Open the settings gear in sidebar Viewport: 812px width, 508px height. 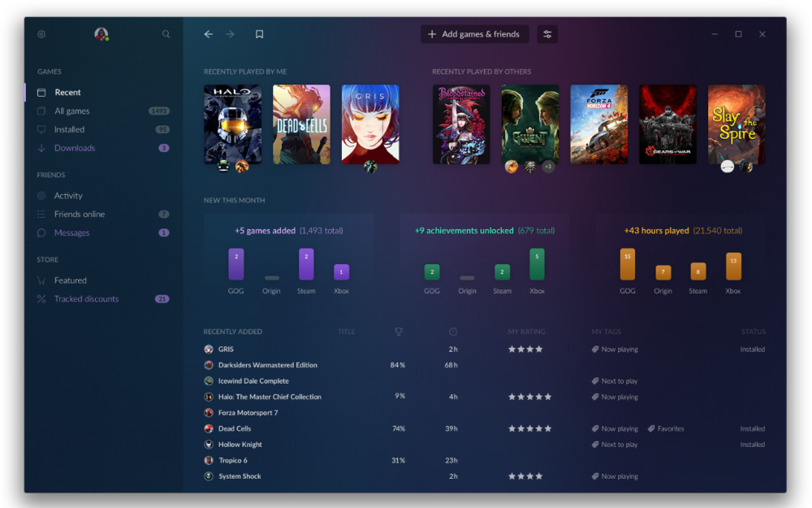tap(41, 34)
